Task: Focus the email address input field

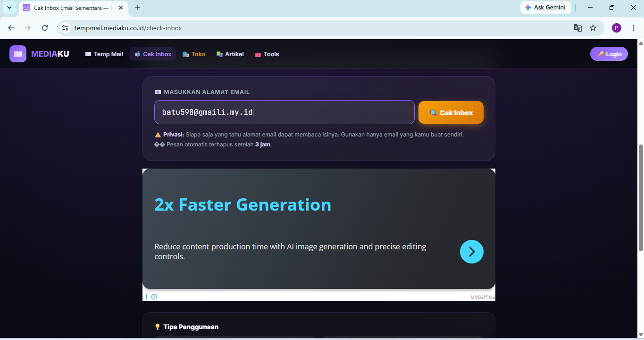Action: tap(284, 112)
